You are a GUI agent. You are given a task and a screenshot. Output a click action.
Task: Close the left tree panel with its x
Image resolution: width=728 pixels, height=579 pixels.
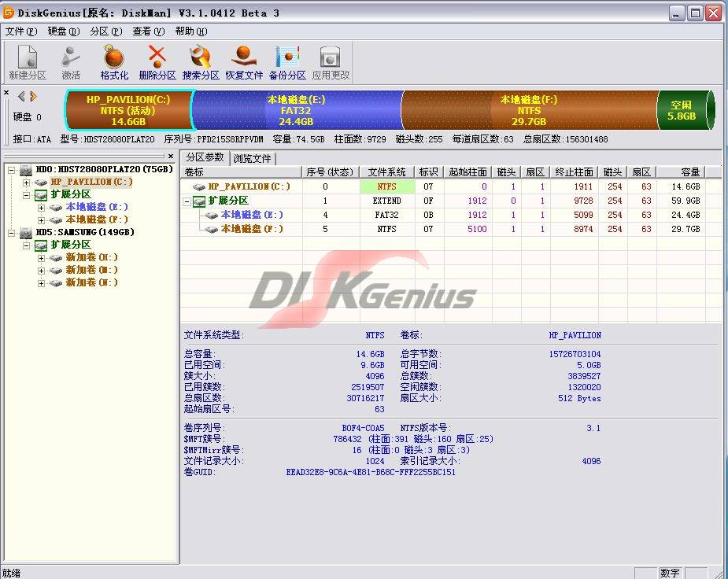171,157
